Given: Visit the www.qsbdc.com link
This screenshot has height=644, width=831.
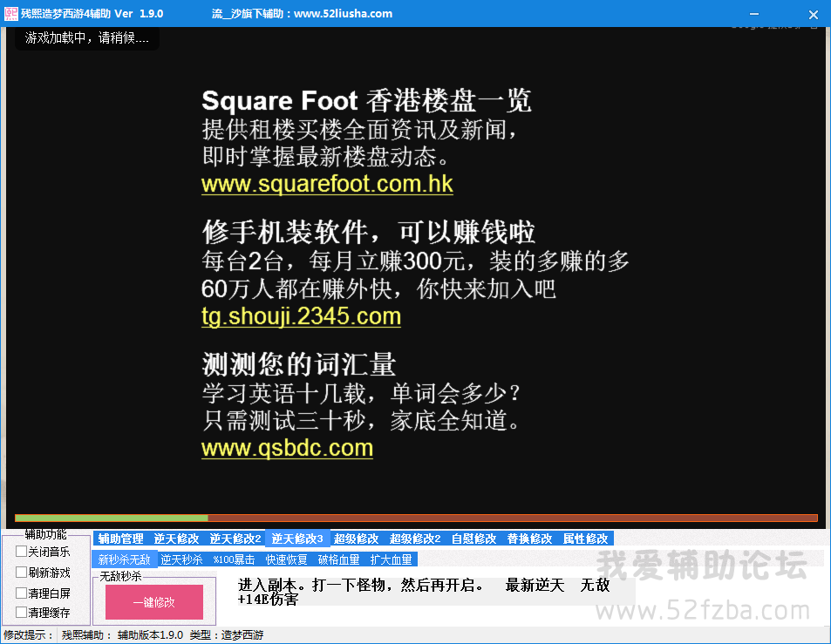Looking at the screenshot, I should coord(287,449).
